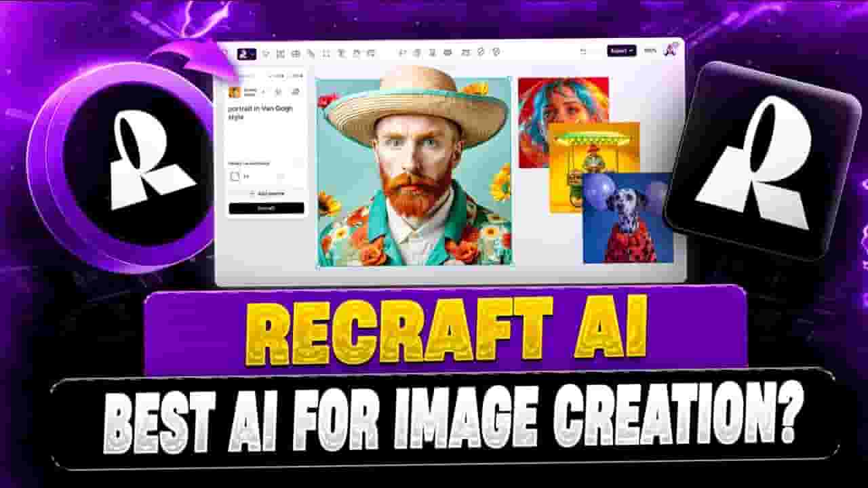The height and width of the screenshot is (488, 868).
Task: Select the style thumbnail in the prompt panel
Action: (235, 92)
